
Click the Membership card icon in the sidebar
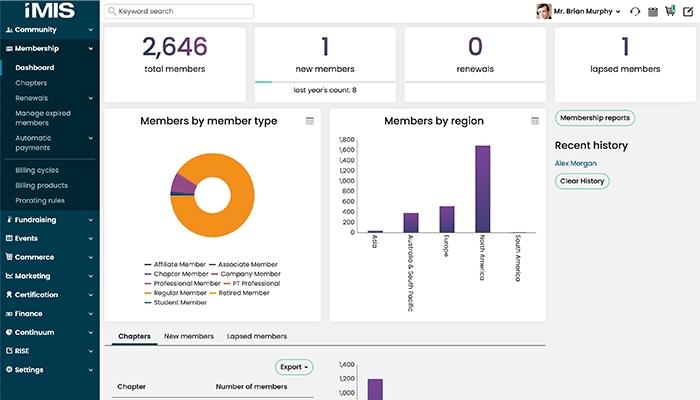click(x=9, y=49)
